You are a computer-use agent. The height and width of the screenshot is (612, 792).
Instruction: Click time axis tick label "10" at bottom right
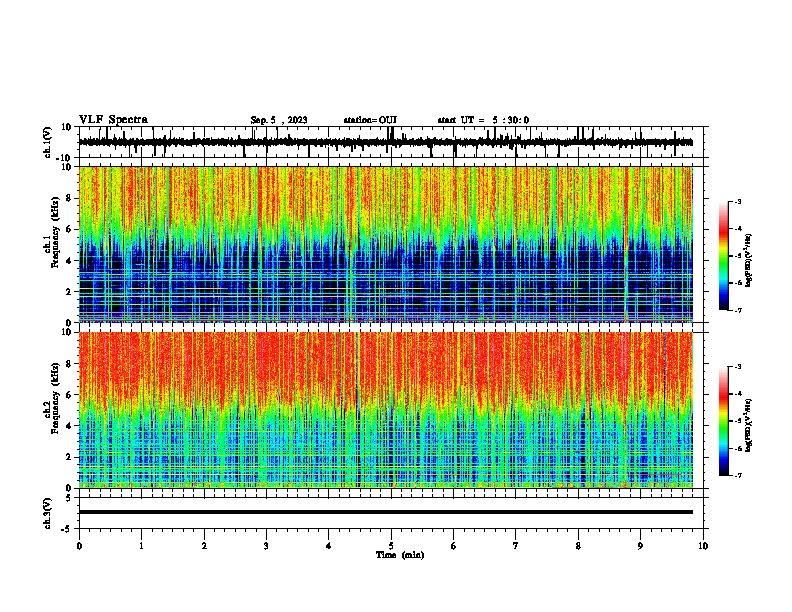[703, 546]
